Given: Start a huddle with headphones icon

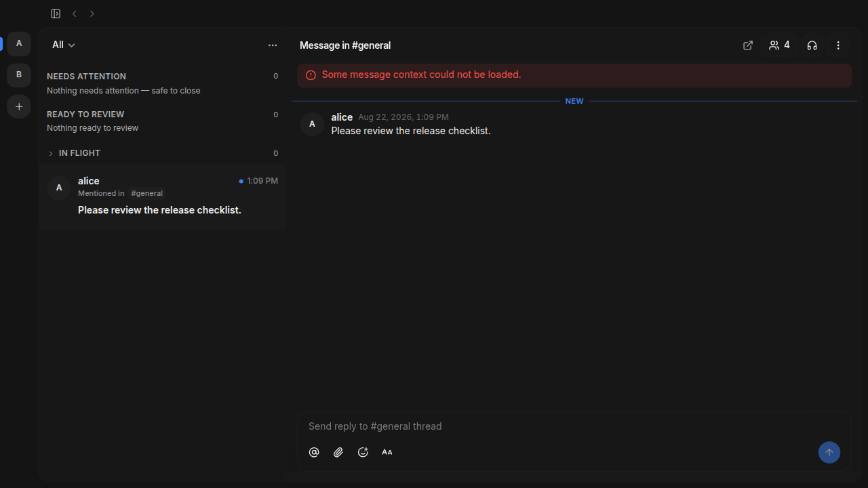Looking at the screenshot, I should [x=812, y=45].
